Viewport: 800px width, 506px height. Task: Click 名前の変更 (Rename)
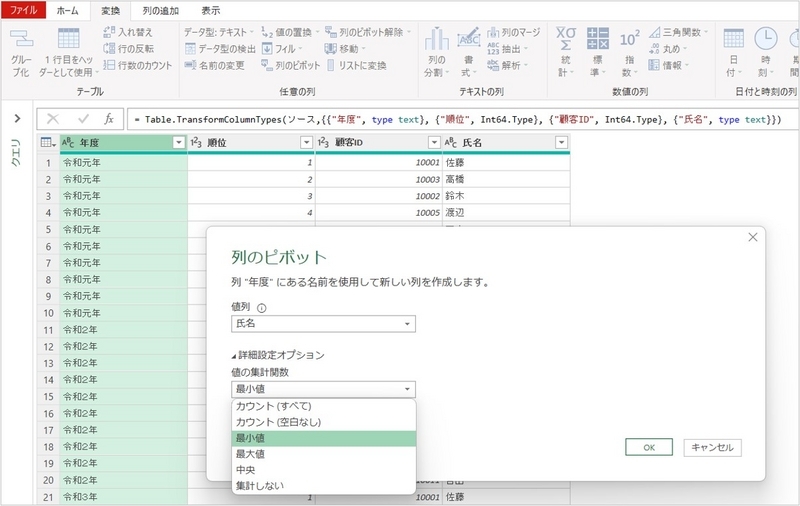coord(214,65)
